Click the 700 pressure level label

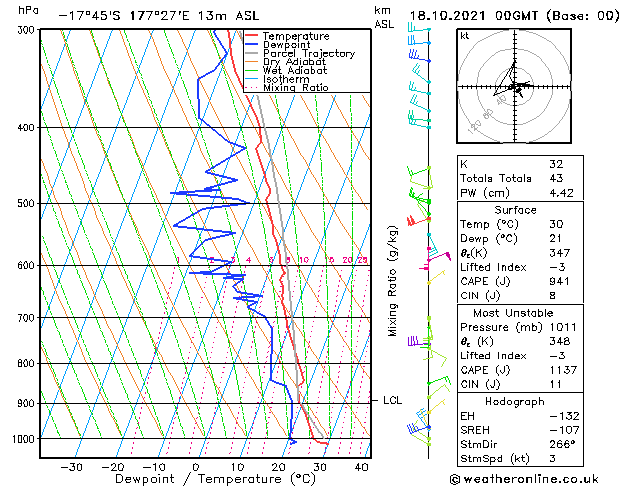pyautogui.click(x=28, y=318)
